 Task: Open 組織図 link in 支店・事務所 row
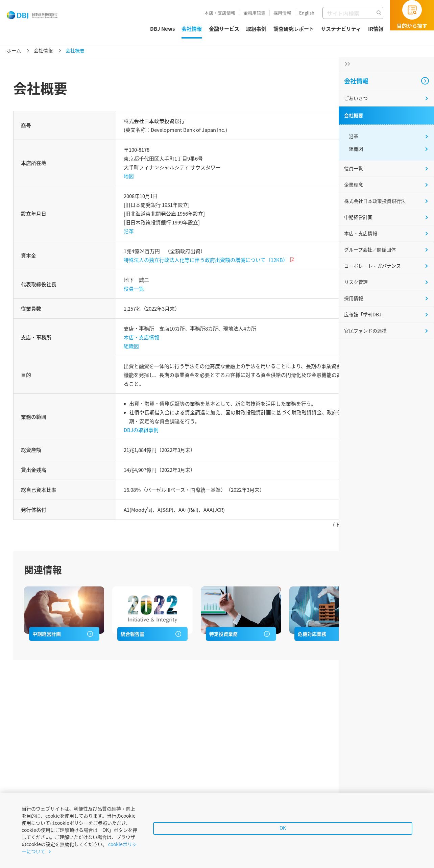tap(131, 346)
